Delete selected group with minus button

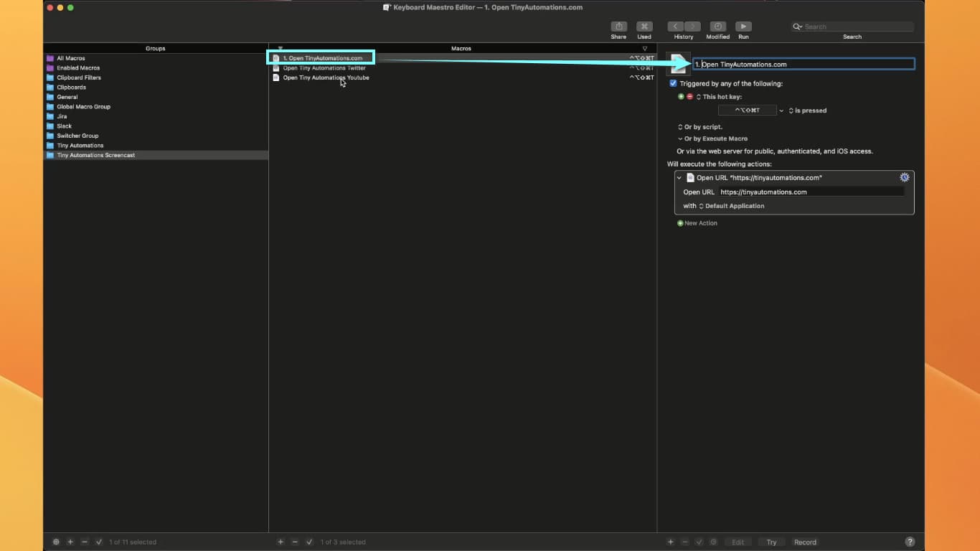85,542
